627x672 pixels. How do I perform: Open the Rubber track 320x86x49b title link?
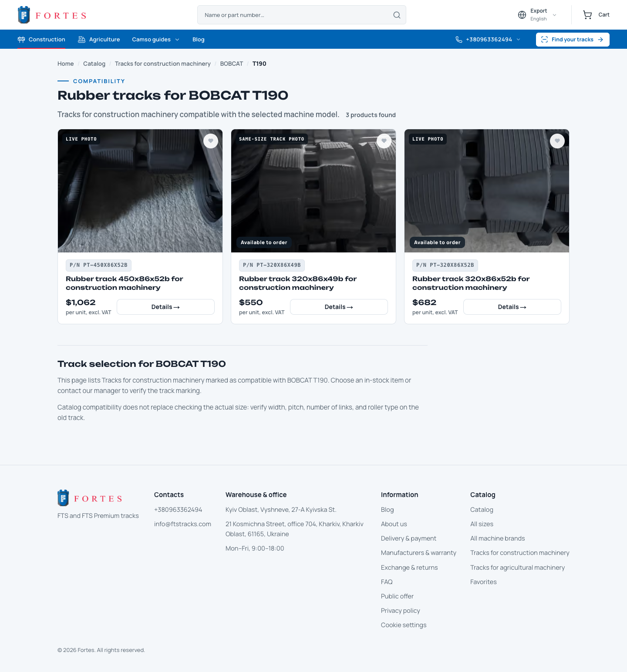coord(298,283)
